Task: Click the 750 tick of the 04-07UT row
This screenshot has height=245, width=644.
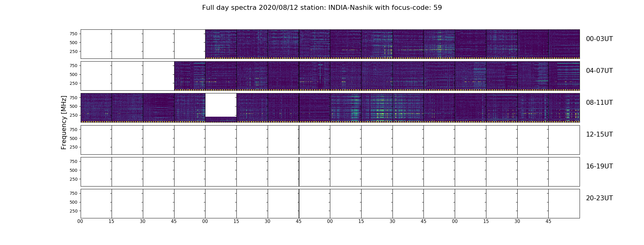Action: coord(74,66)
